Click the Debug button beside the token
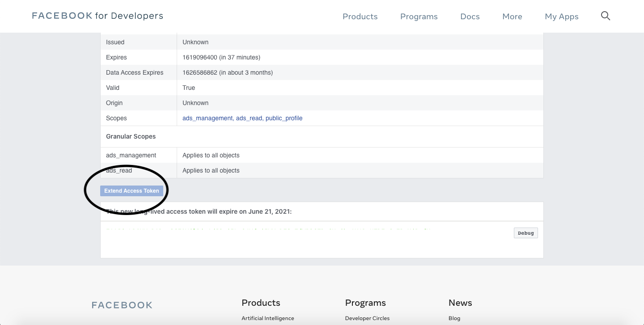This screenshot has width=644, height=325. click(525, 233)
